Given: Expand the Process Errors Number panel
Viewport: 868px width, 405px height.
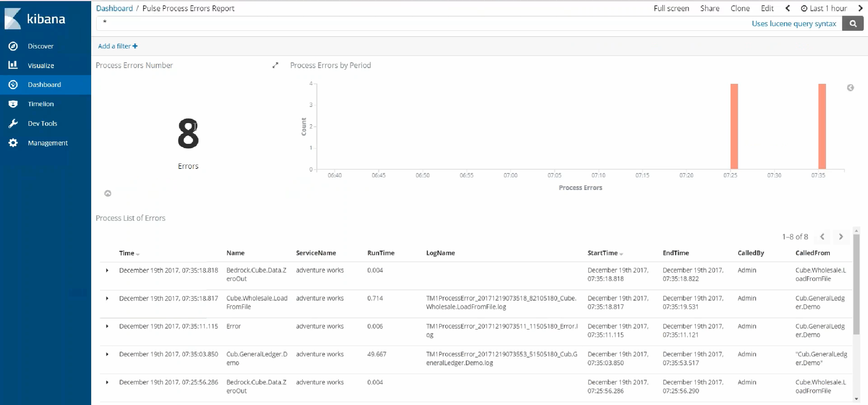Looking at the screenshot, I should 275,65.
